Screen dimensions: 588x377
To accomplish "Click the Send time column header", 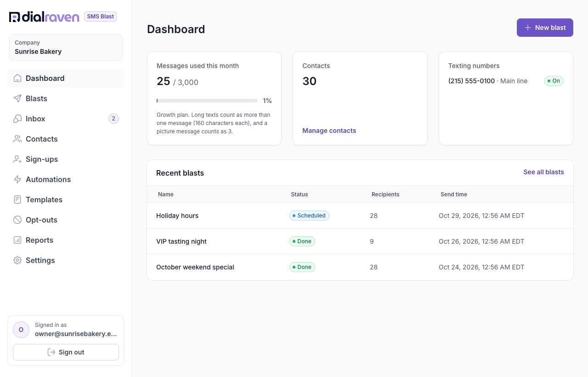I will coord(454,194).
